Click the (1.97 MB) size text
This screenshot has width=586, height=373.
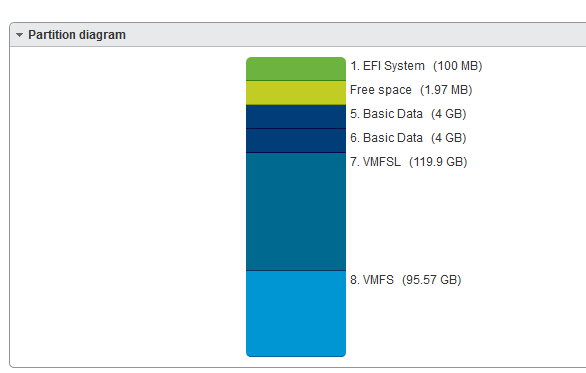coord(446,90)
